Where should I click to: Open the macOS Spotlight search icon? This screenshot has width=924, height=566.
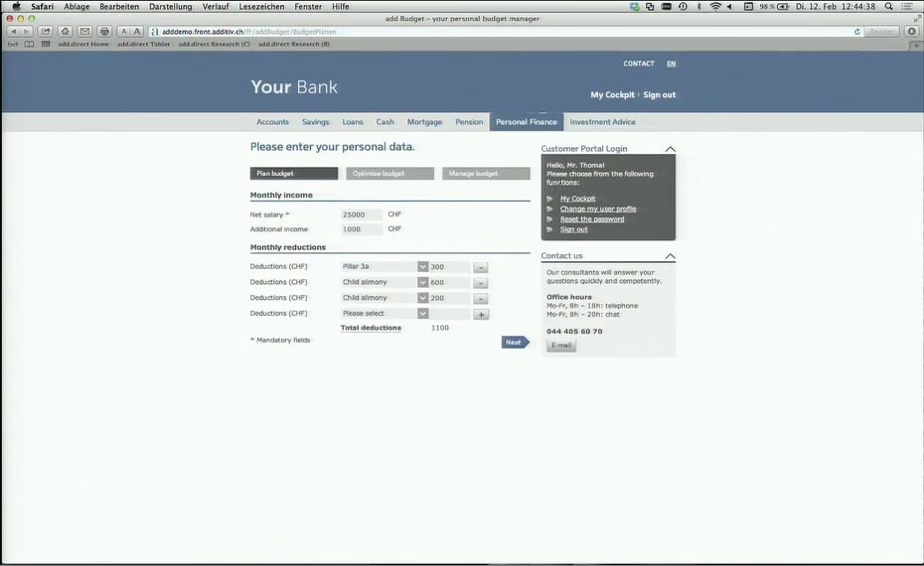(x=888, y=6)
